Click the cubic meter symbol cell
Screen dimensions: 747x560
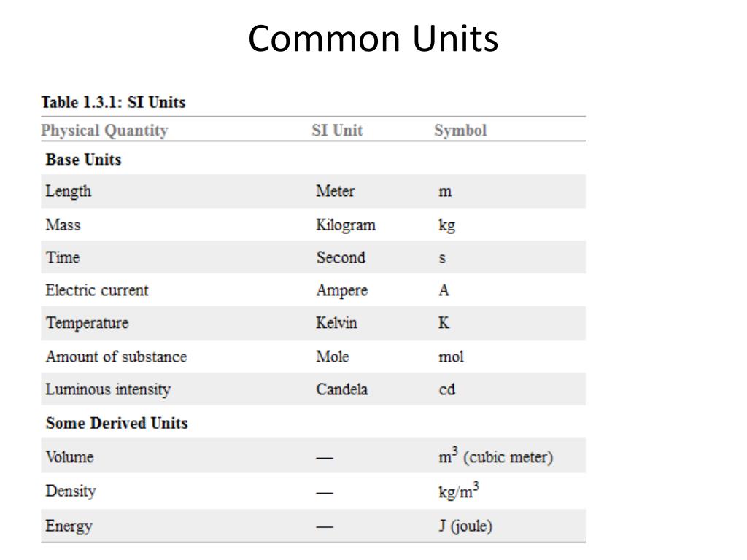495,456
